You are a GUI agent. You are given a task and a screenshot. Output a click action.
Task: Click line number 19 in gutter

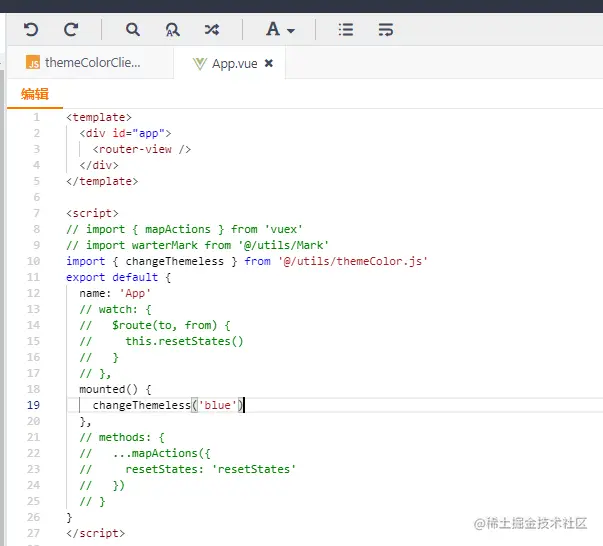click(33, 405)
